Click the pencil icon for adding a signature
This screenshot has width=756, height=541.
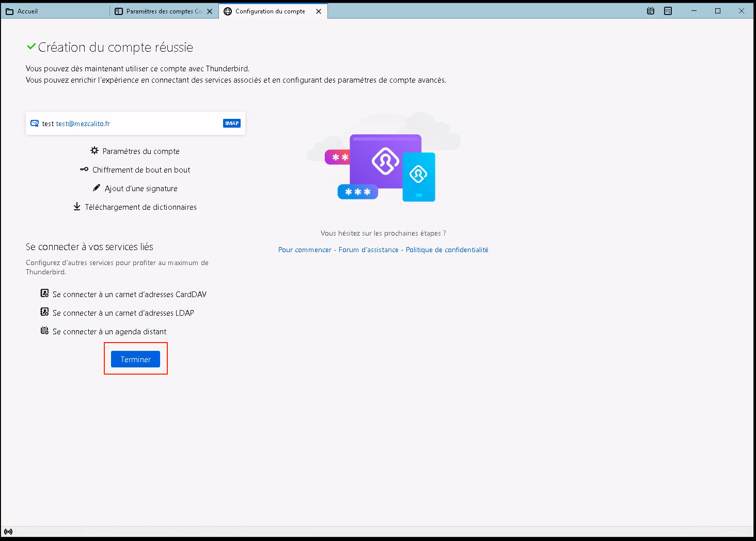coord(97,188)
